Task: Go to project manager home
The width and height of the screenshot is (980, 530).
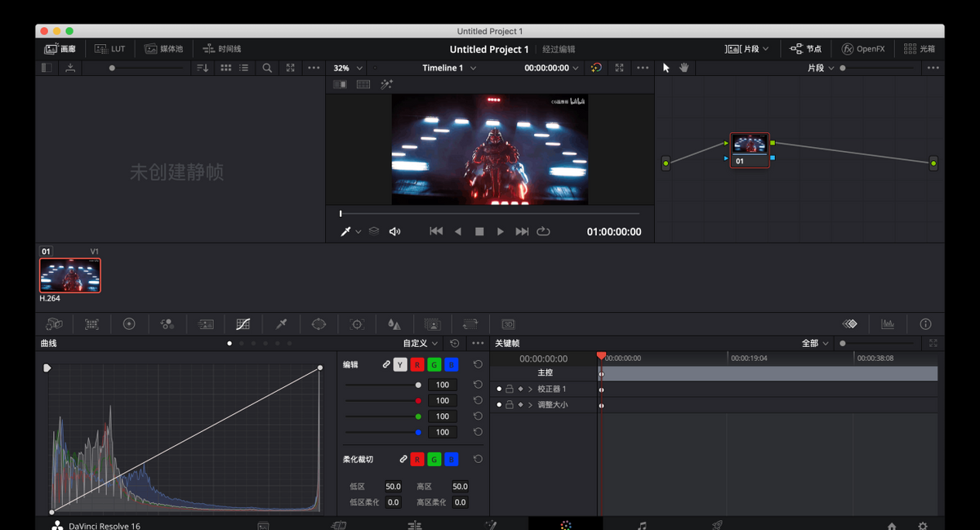Action: coord(892,527)
